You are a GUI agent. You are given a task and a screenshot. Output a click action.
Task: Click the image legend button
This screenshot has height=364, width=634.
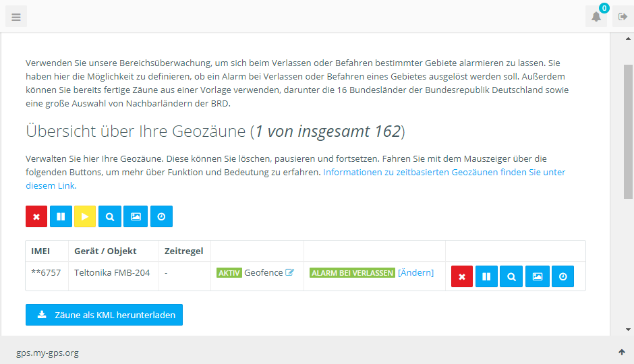point(136,216)
